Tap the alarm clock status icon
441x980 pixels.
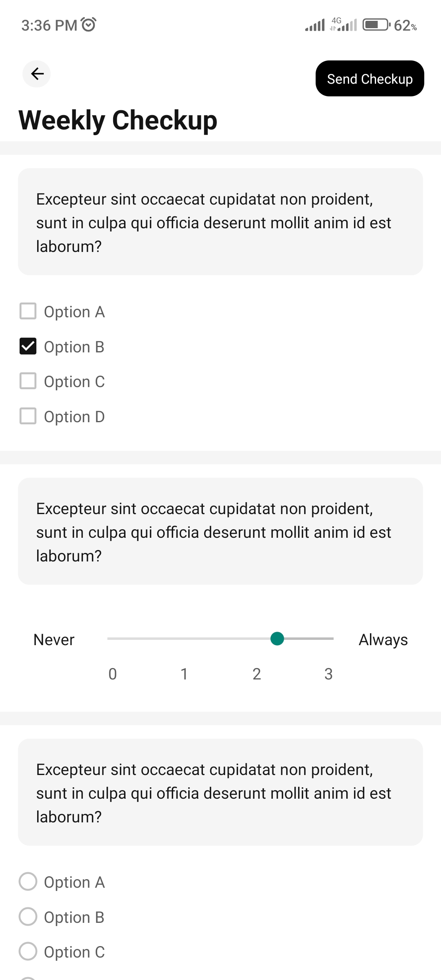click(89, 25)
